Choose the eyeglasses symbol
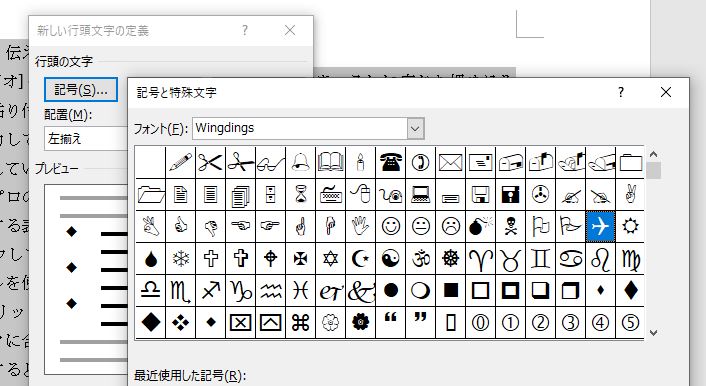The image size is (706, 386). tap(271, 162)
